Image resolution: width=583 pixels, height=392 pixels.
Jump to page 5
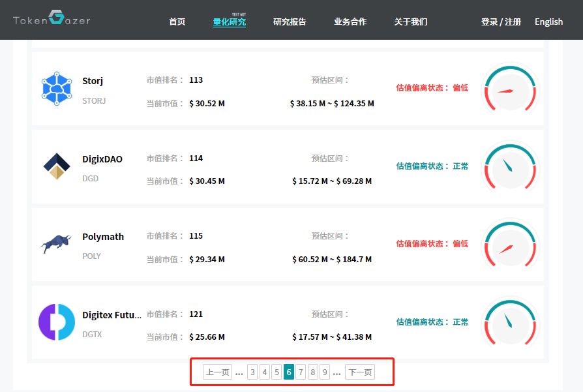[x=277, y=372]
